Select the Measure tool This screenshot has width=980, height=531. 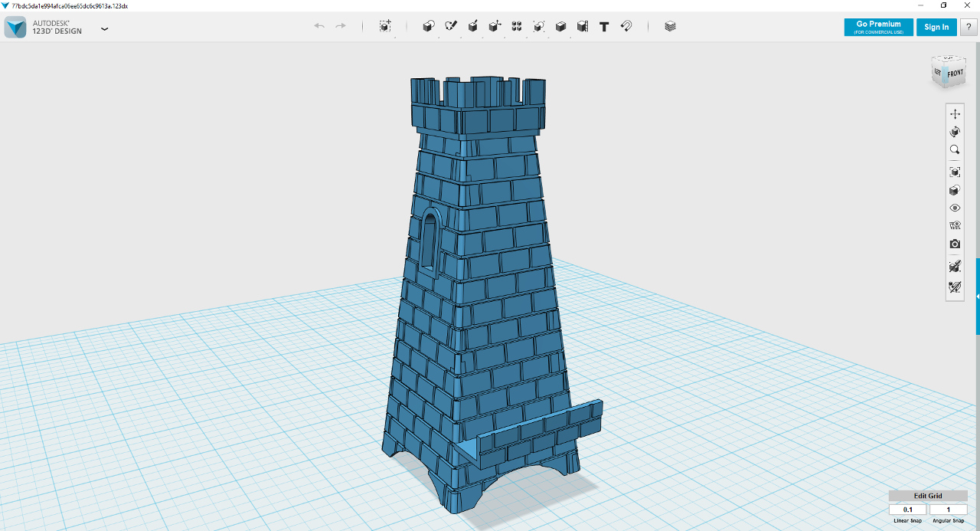pos(583,26)
